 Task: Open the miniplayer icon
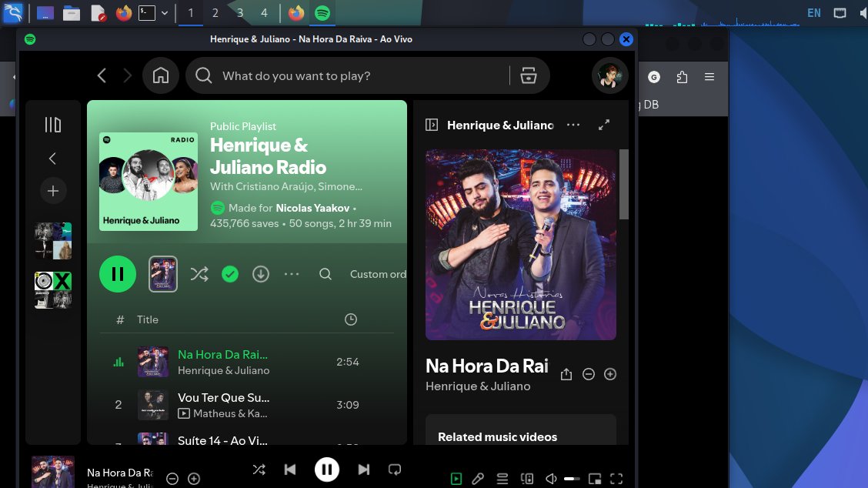click(x=595, y=479)
